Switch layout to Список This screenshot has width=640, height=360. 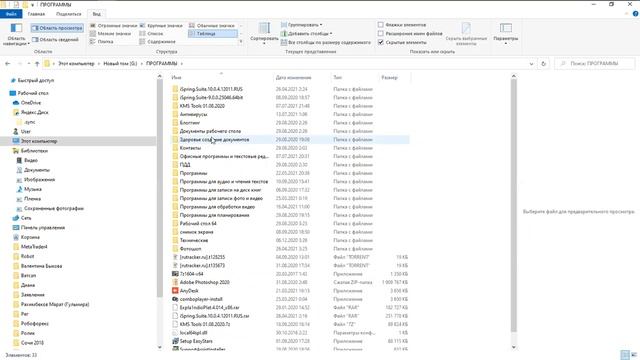pos(151,33)
